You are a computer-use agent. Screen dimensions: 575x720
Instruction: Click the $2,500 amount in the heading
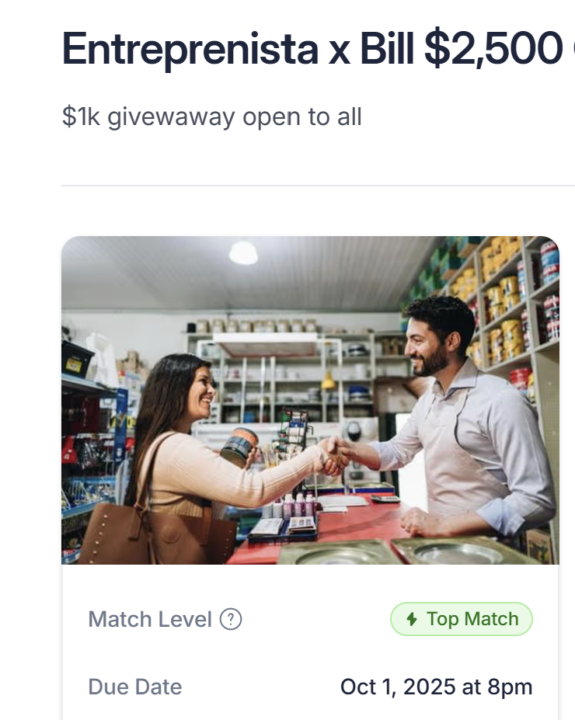tap(493, 49)
